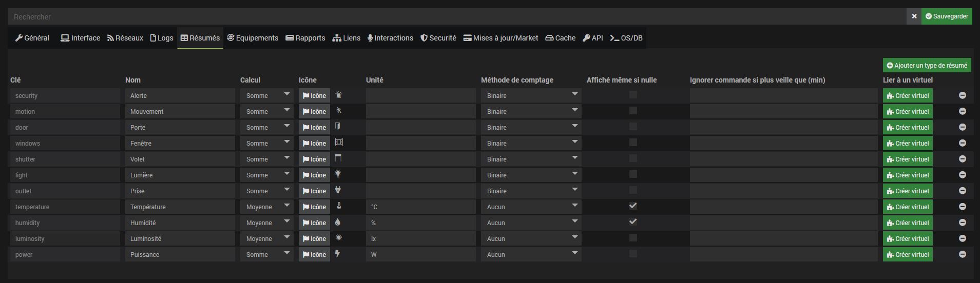
Task: Click the thermometer icon in temperature row
Action: click(x=339, y=206)
